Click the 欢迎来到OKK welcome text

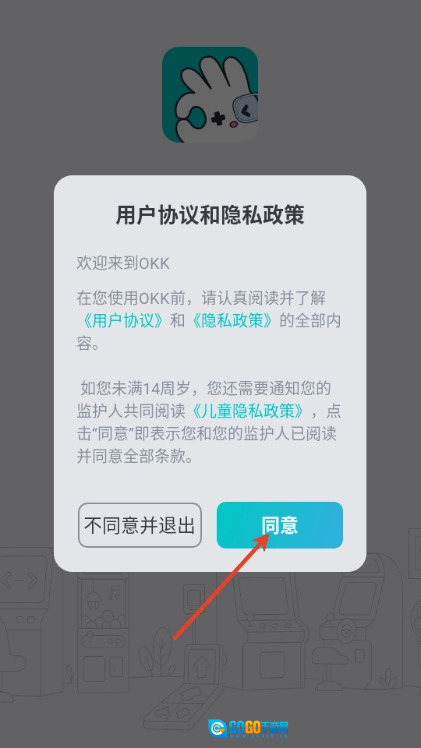click(x=123, y=263)
